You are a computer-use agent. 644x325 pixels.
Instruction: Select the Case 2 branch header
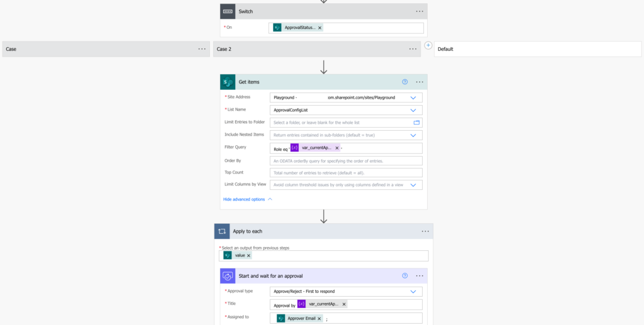(x=317, y=49)
